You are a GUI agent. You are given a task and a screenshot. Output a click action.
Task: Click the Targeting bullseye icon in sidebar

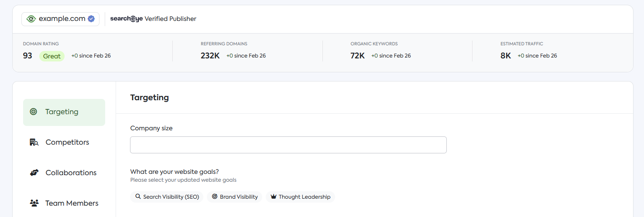pyautogui.click(x=34, y=112)
